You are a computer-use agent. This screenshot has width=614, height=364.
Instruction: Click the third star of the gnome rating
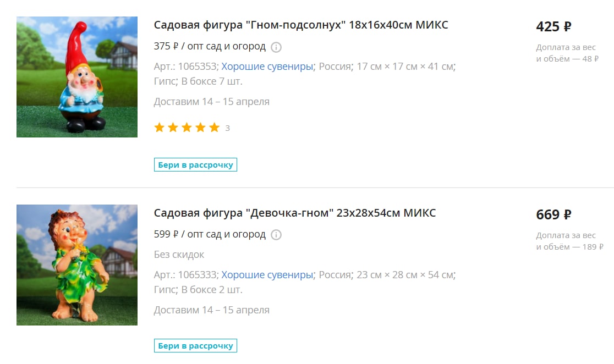(187, 128)
